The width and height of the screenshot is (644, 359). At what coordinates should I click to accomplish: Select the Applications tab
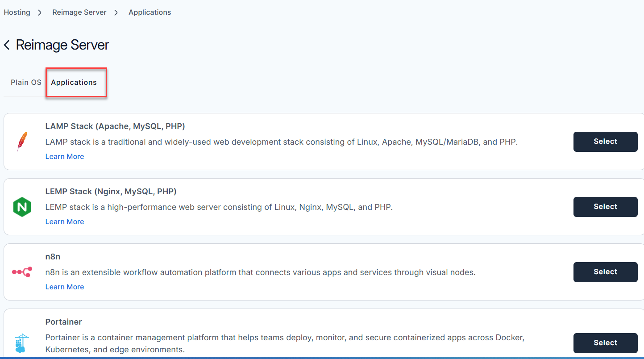pos(74,82)
